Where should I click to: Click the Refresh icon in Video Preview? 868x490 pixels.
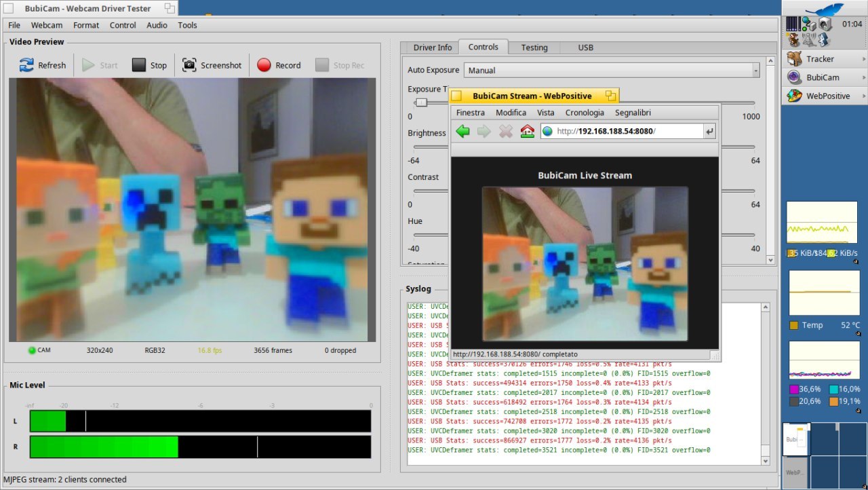pos(26,65)
